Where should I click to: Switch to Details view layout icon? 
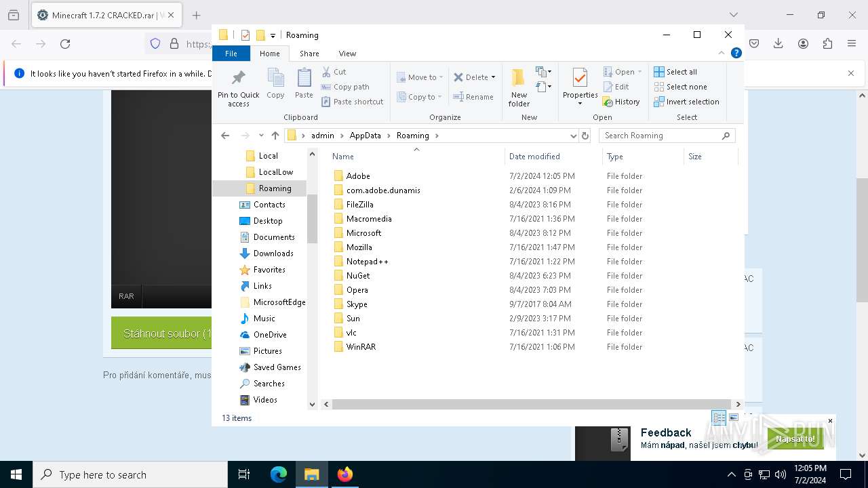719,418
